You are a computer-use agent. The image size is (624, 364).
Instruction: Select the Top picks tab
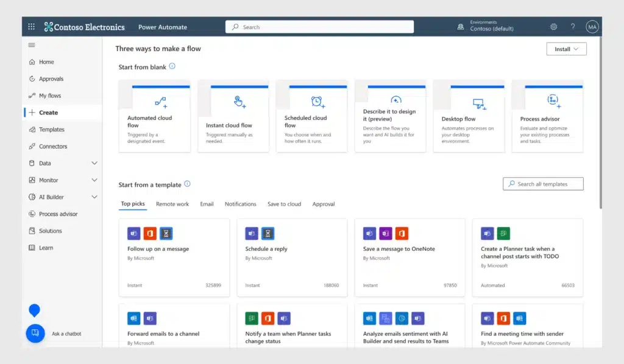pos(133,204)
